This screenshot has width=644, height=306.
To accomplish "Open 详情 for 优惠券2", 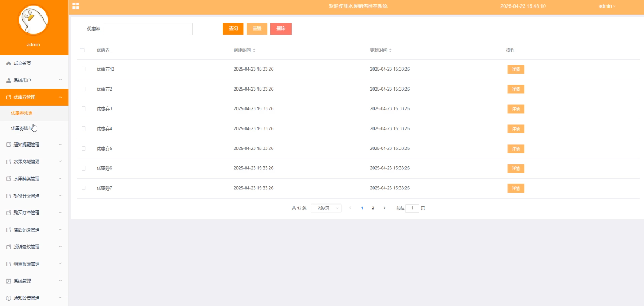I will (516, 89).
